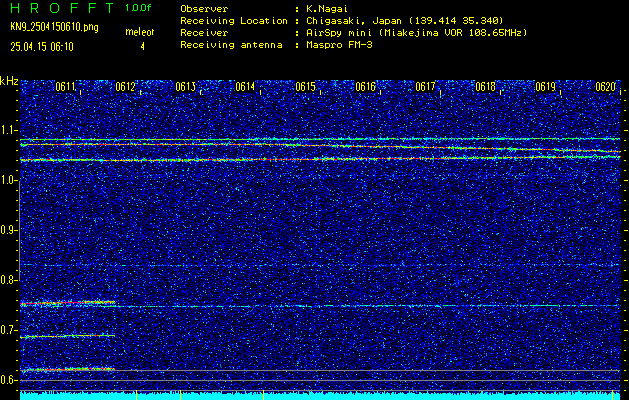
Task: Click the version number 1.00f
Action: coord(138,8)
